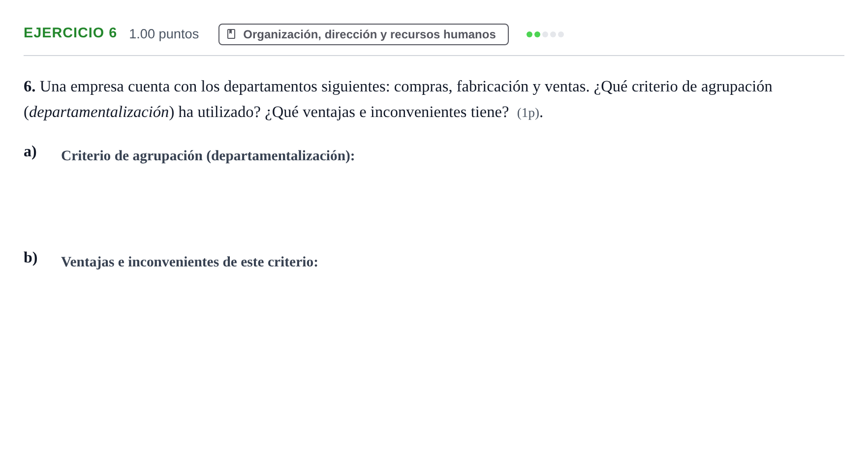The image size is (868, 466).
Task: Select the a) item label
Action: coord(30,151)
